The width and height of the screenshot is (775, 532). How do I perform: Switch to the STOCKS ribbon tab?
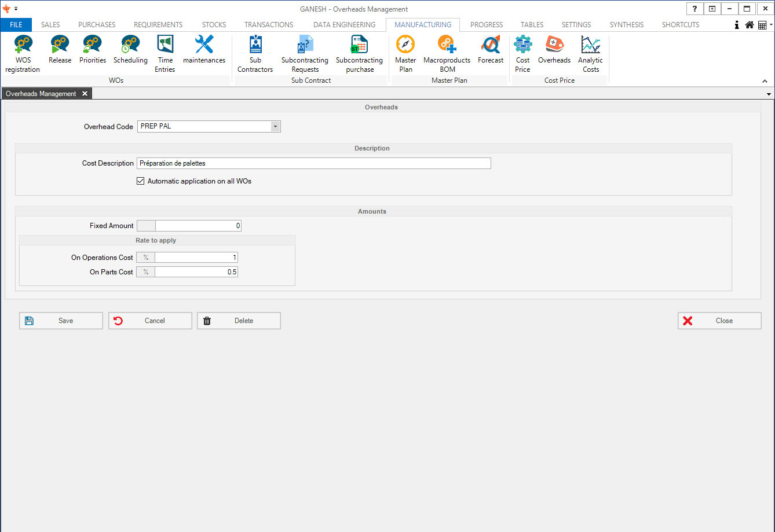214,25
